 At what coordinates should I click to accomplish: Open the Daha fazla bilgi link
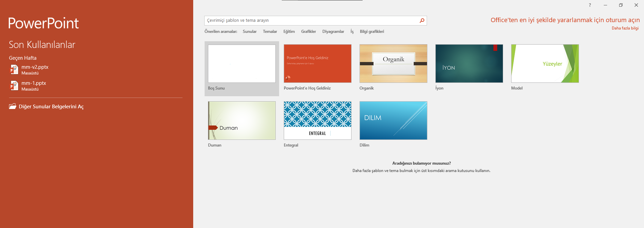pyautogui.click(x=625, y=28)
